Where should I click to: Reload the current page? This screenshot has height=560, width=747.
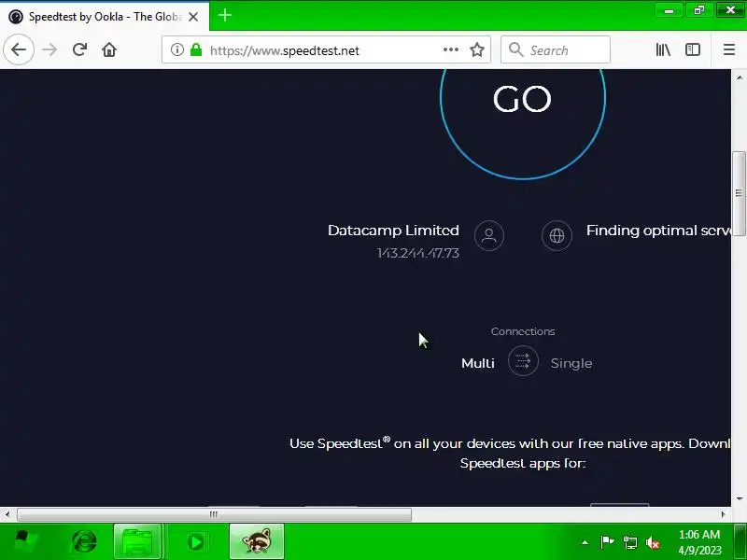coord(79,49)
